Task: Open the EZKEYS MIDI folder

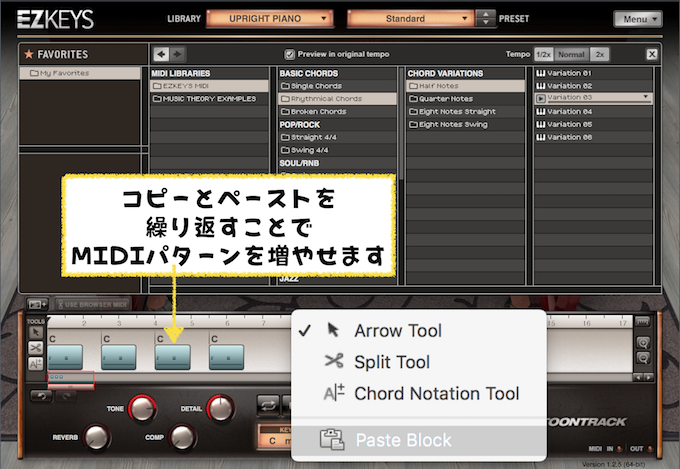Action: coord(209,86)
